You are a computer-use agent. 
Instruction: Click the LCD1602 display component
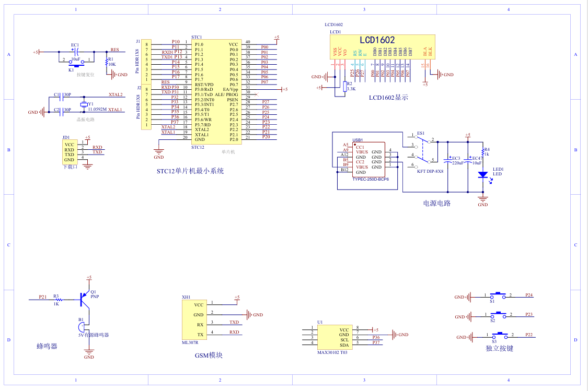(381, 47)
